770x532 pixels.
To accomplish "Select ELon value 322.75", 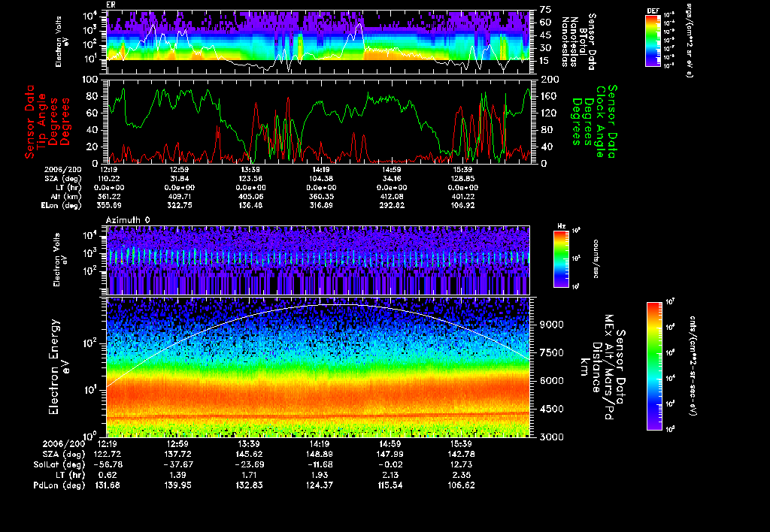I will click(x=179, y=205).
